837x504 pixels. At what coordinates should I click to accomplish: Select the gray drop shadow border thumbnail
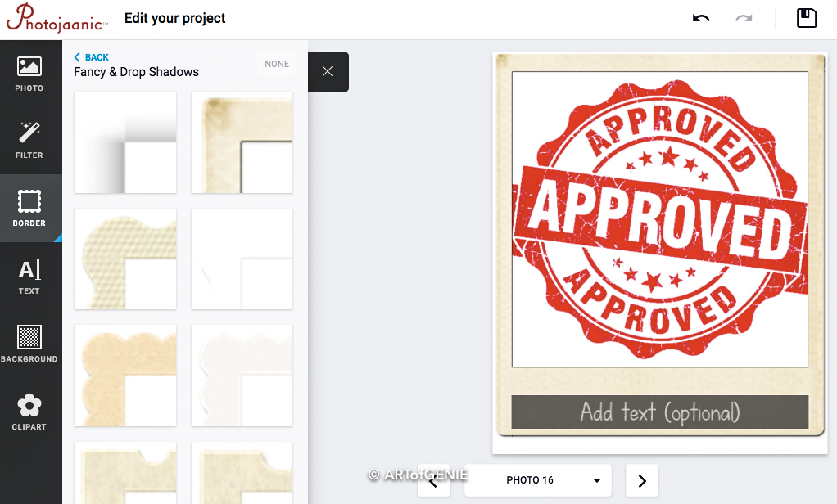125,142
